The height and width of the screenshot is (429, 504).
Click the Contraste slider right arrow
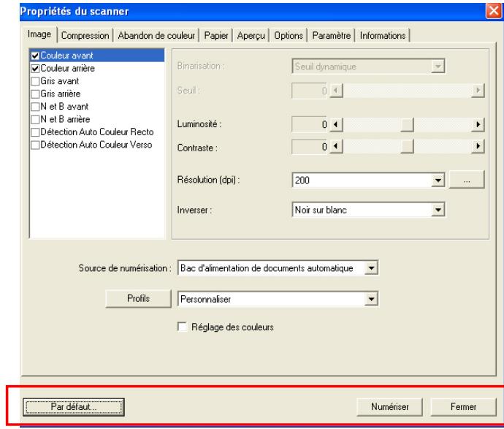click(478, 147)
